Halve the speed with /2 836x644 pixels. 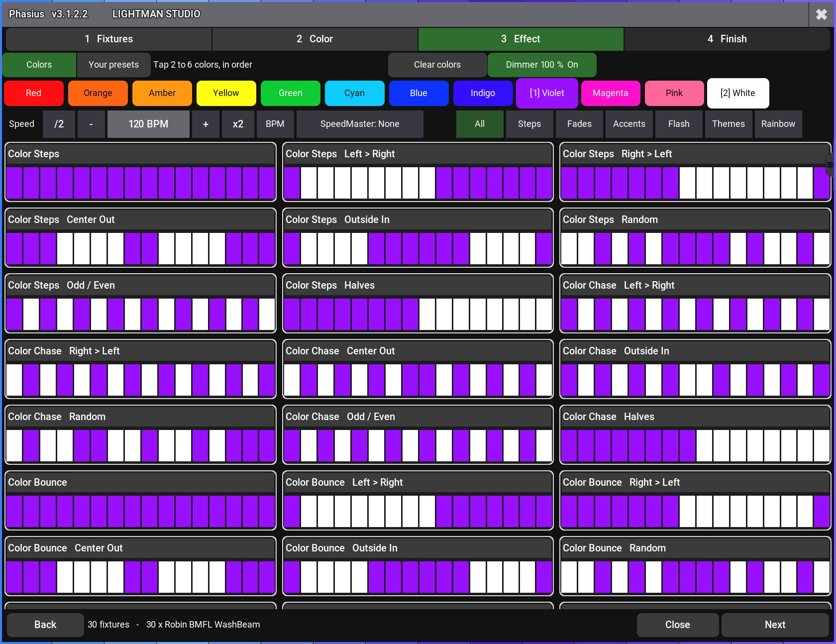[x=59, y=124]
